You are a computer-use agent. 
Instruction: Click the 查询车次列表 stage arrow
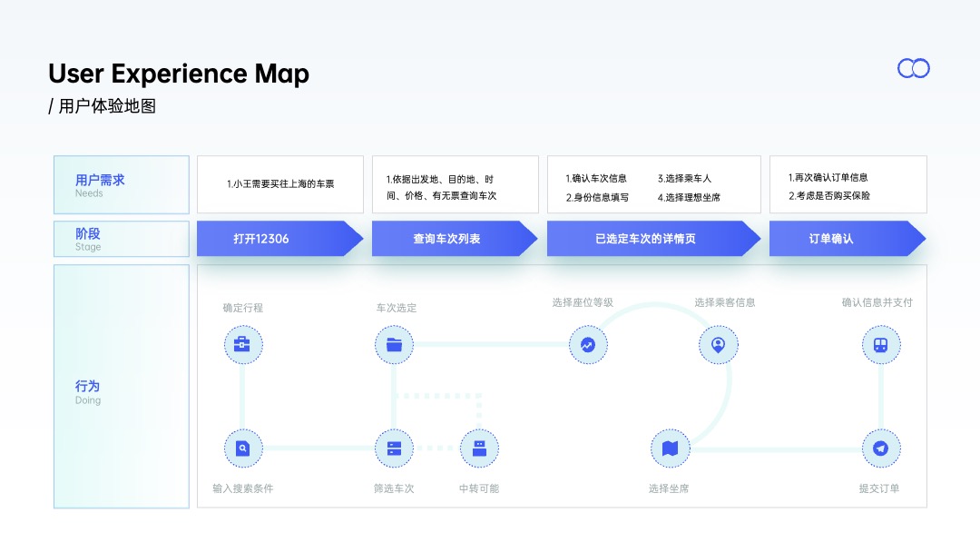tap(455, 238)
